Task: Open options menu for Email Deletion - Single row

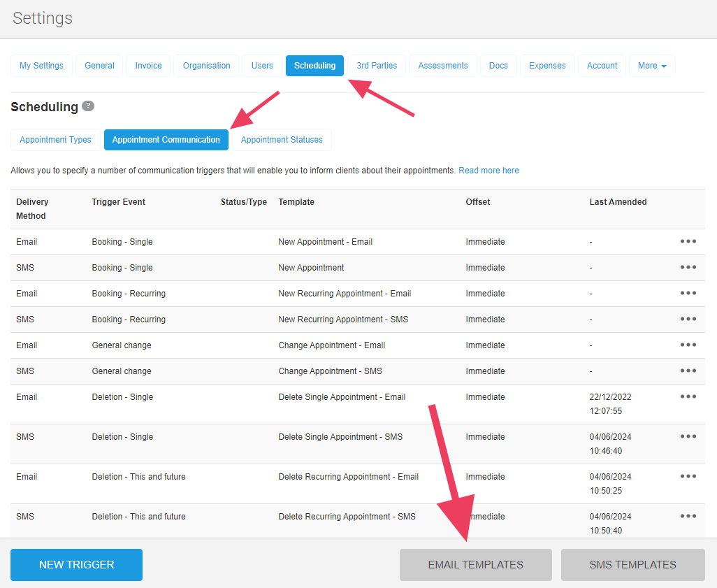Action: (688, 396)
